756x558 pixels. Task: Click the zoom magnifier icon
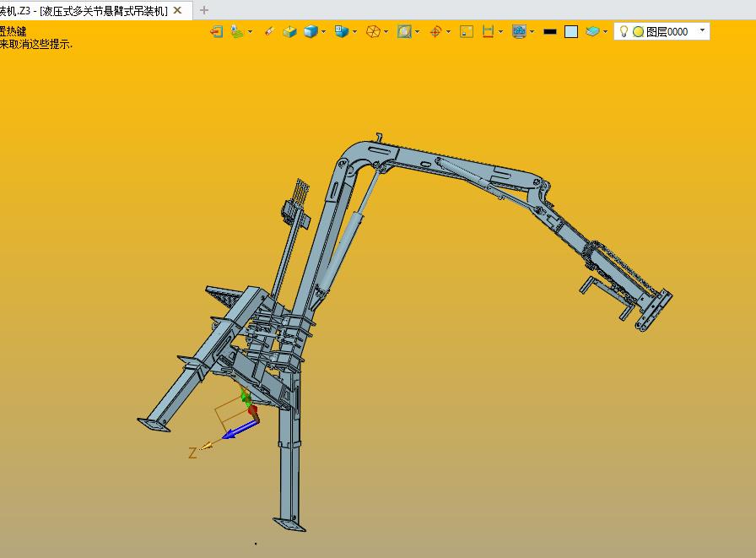click(404, 32)
